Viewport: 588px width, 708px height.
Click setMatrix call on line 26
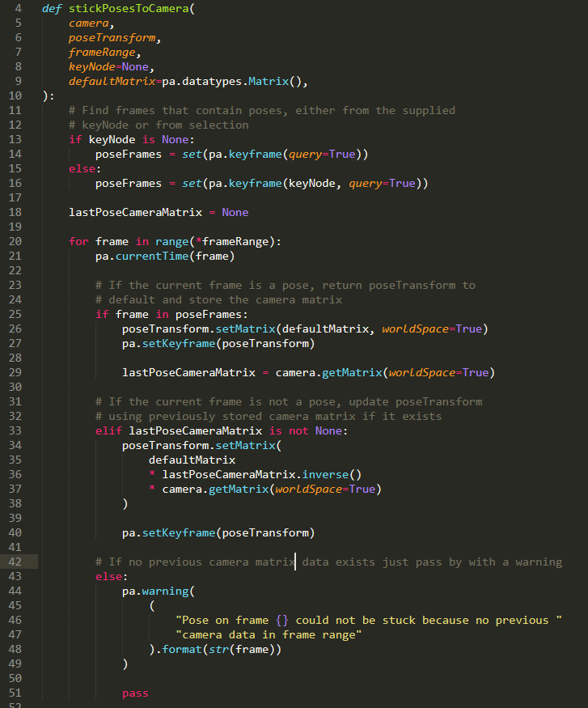[x=305, y=329]
